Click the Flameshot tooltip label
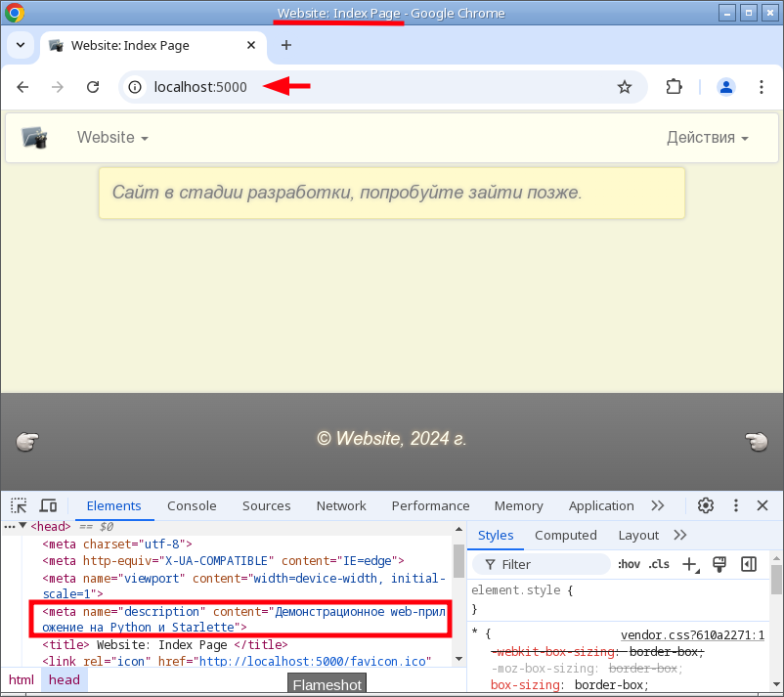Viewport: 784px width, 697px height. click(327, 685)
